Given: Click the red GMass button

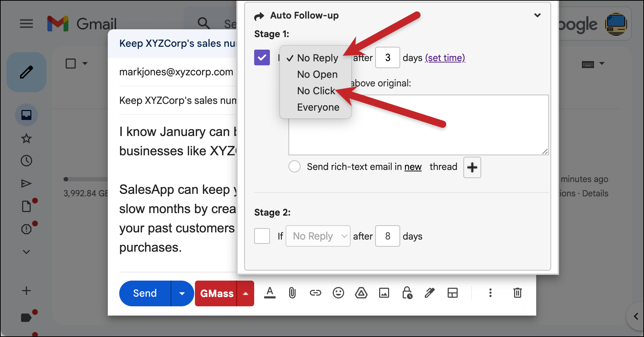Looking at the screenshot, I should pos(216,293).
